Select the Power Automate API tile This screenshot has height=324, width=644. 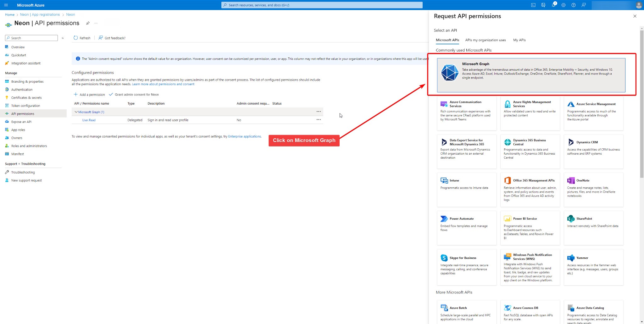(x=467, y=228)
